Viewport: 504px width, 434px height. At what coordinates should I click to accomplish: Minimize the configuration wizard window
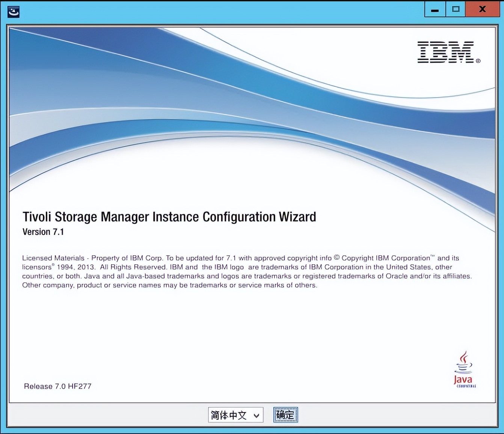pos(435,9)
